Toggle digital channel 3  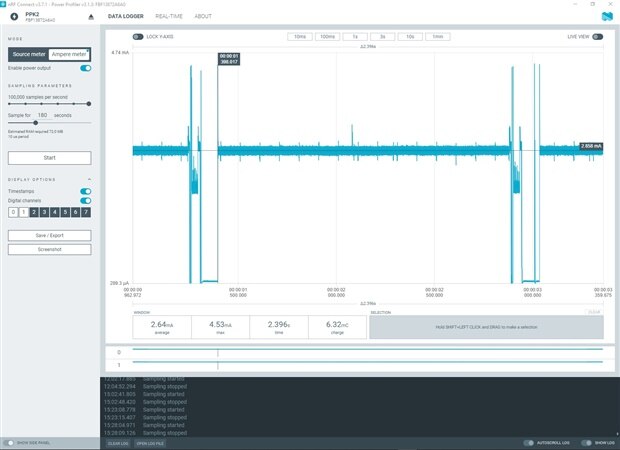tap(44, 212)
